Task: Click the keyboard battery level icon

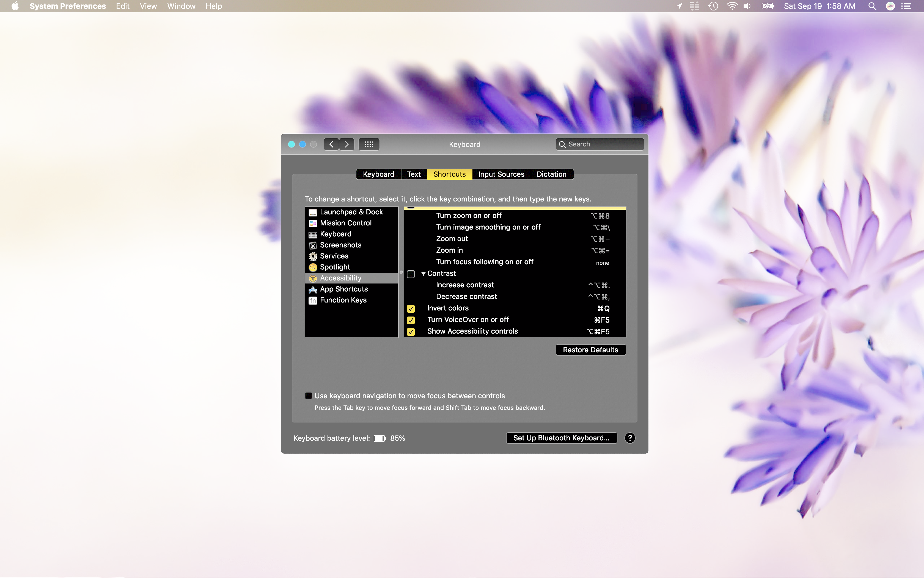Action: pyautogui.click(x=380, y=438)
